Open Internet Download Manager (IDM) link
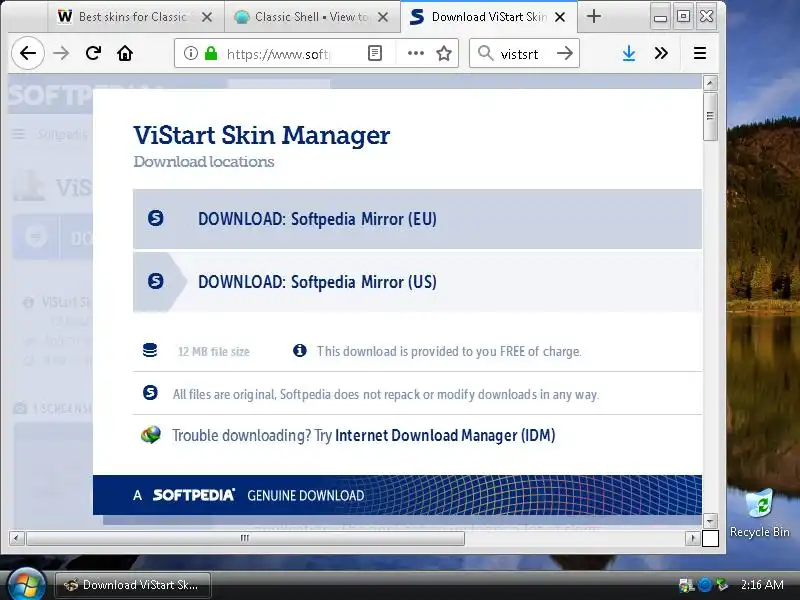The height and width of the screenshot is (600, 800). coord(445,435)
